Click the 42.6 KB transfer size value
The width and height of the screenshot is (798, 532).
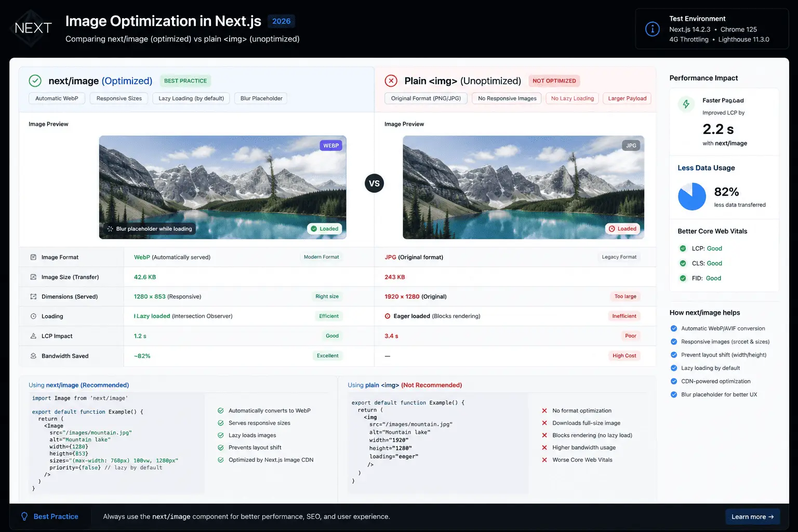click(x=145, y=277)
